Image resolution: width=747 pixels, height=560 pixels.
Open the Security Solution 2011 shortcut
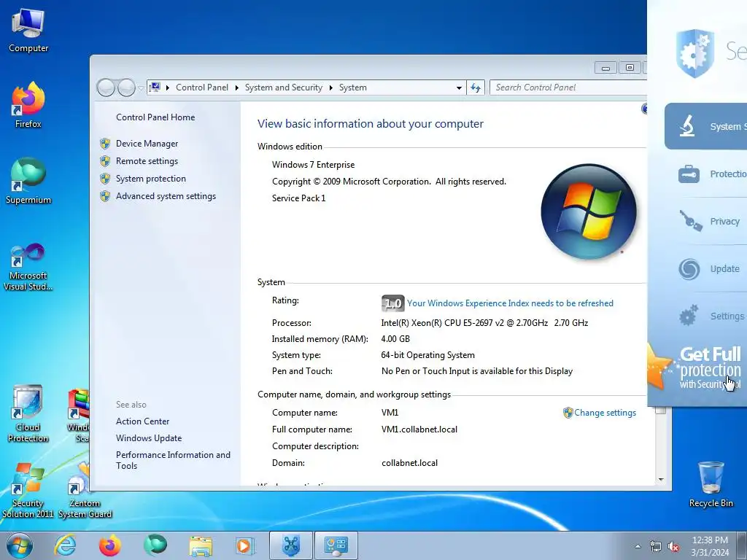(x=28, y=491)
